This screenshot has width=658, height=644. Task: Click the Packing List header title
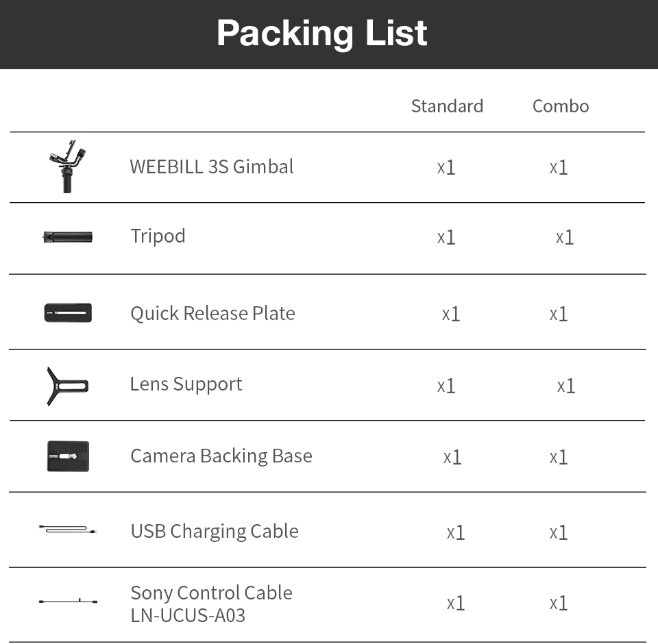click(321, 33)
